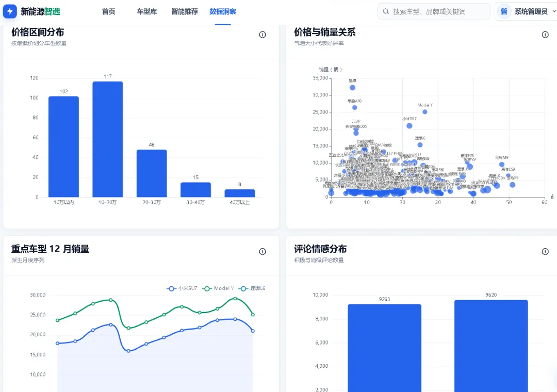Viewport: 557px width, 392px height.
Task: Show info for 重点车型 12 月销量 chart
Action: [x=263, y=252]
